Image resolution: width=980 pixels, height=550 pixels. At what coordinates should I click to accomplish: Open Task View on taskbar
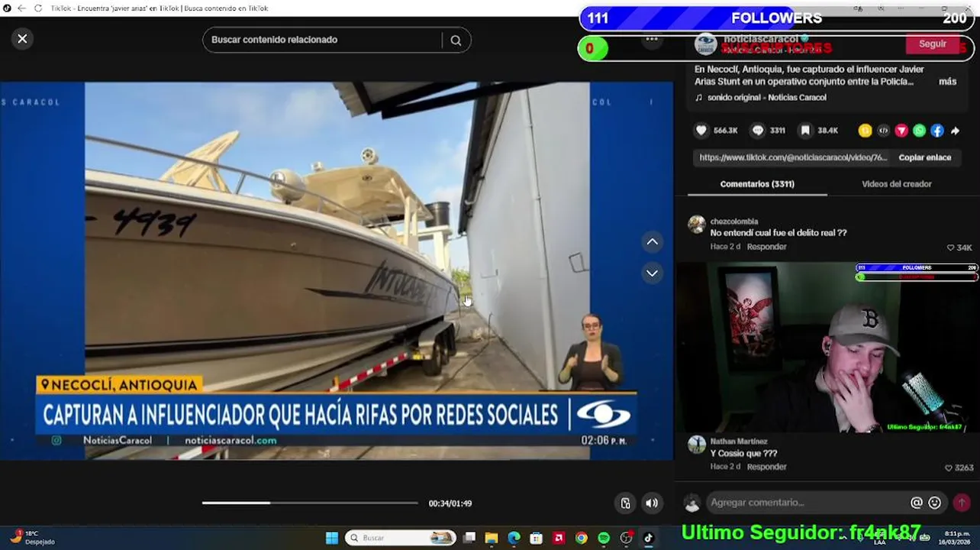pyautogui.click(x=469, y=538)
